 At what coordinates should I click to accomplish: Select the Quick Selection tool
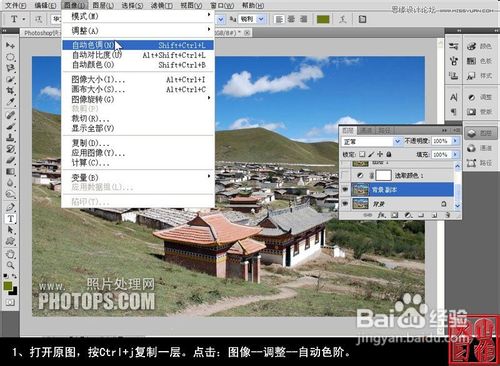(10, 79)
